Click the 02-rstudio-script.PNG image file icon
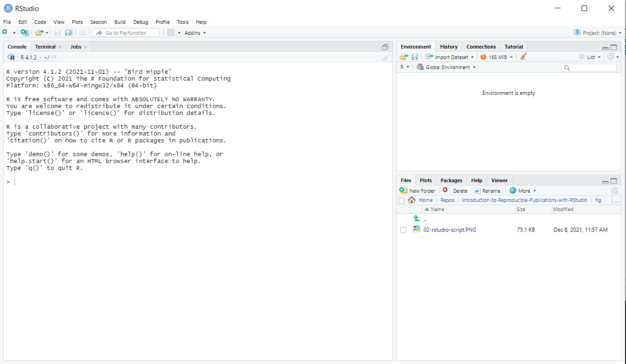The height and width of the screenshot is (364, 626). pos(417,229)
